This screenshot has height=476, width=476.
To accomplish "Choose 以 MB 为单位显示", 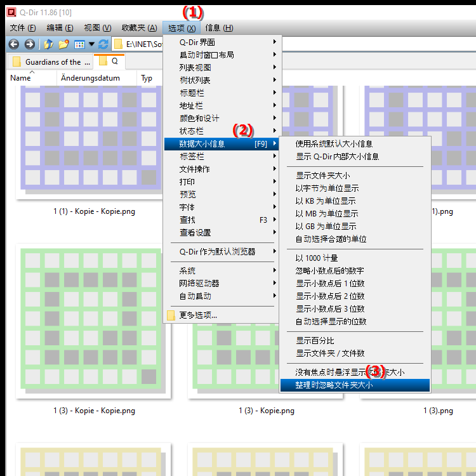I will (x=355, y=213).
